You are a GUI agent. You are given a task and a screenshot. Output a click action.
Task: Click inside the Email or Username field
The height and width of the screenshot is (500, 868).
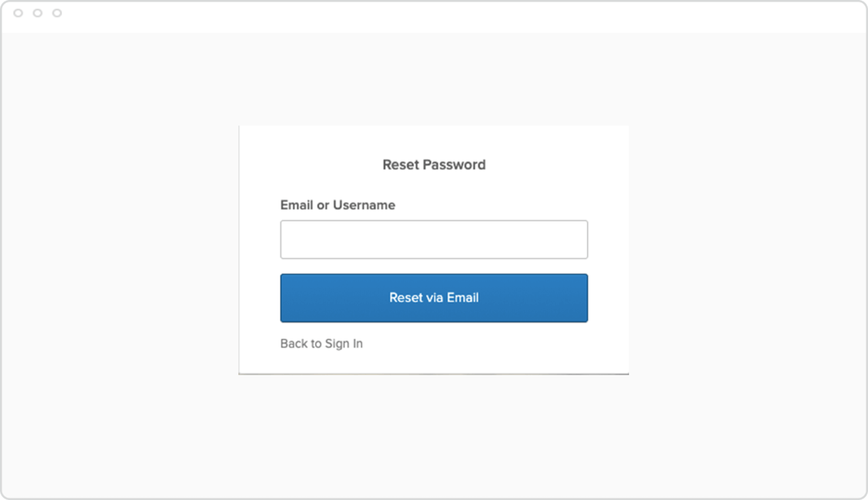coord(434,239)
